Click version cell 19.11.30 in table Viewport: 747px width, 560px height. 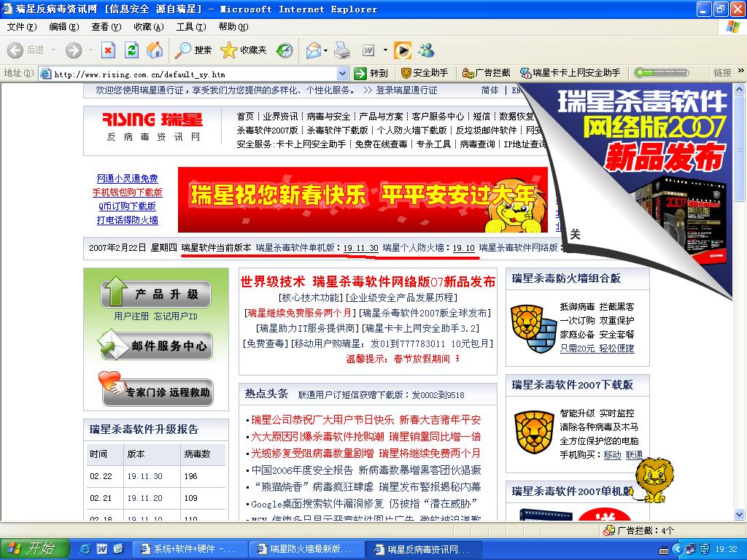point(145,476)
